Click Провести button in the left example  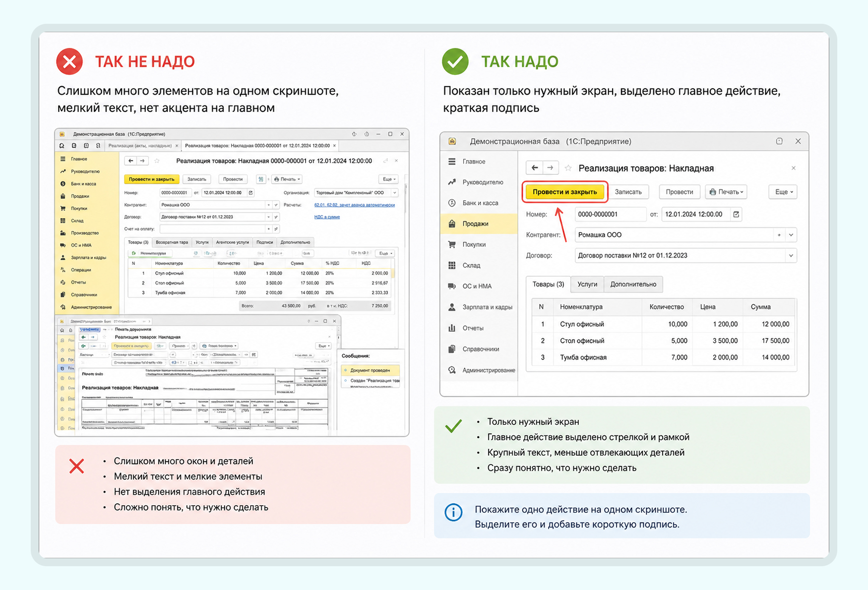click(233, 179)
